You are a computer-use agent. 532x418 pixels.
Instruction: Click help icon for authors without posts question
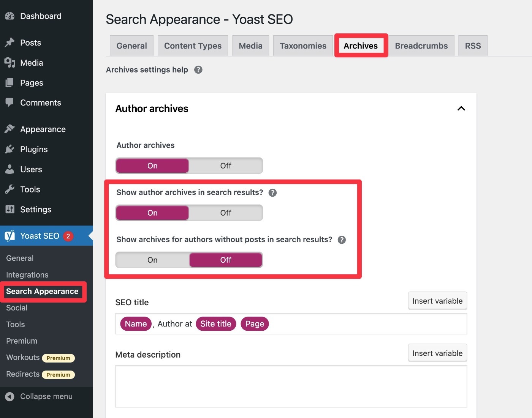(342, 240)
